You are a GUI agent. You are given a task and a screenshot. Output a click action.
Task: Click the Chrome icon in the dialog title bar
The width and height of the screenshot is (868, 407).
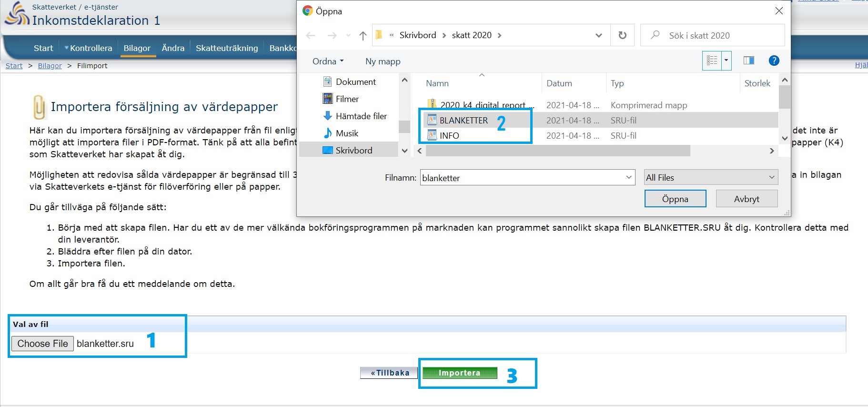pos(307,11)
